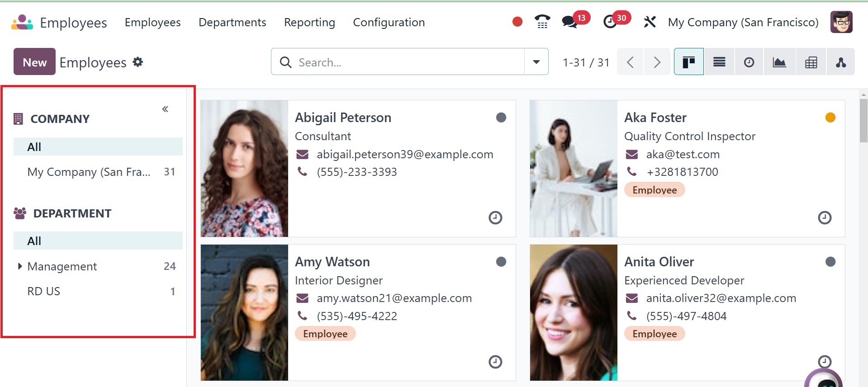Click the phone icon on Aka Foster's card
Image resolution: width=868 pixels, height=387 pixels.
coord(631,172)
